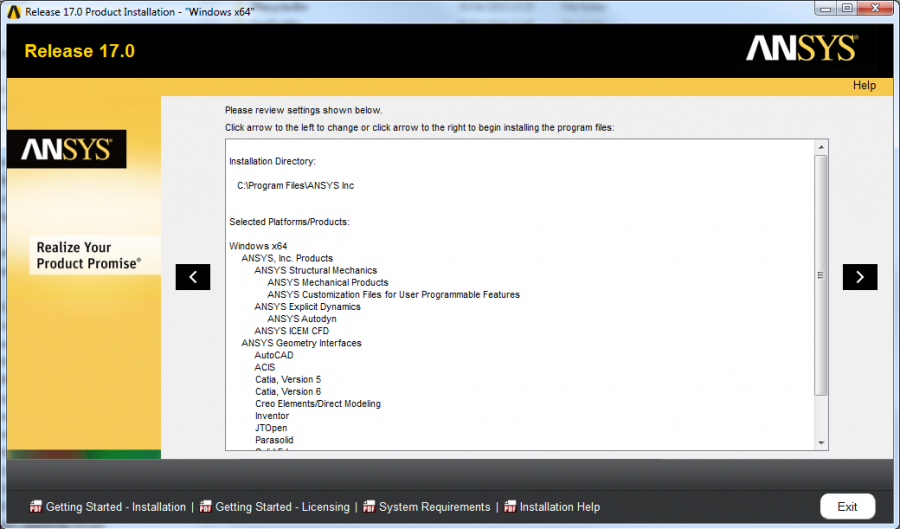Viewport: 900px width, 529px height.
Task: Select the 'Creo Elements/Direct Modeling' line
Action: click(x=318, y=404)
